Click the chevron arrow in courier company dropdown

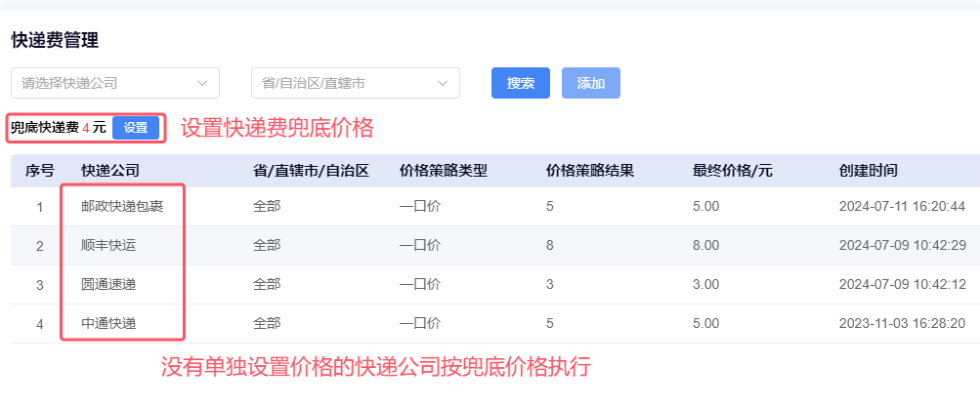[x=202, y=83]
